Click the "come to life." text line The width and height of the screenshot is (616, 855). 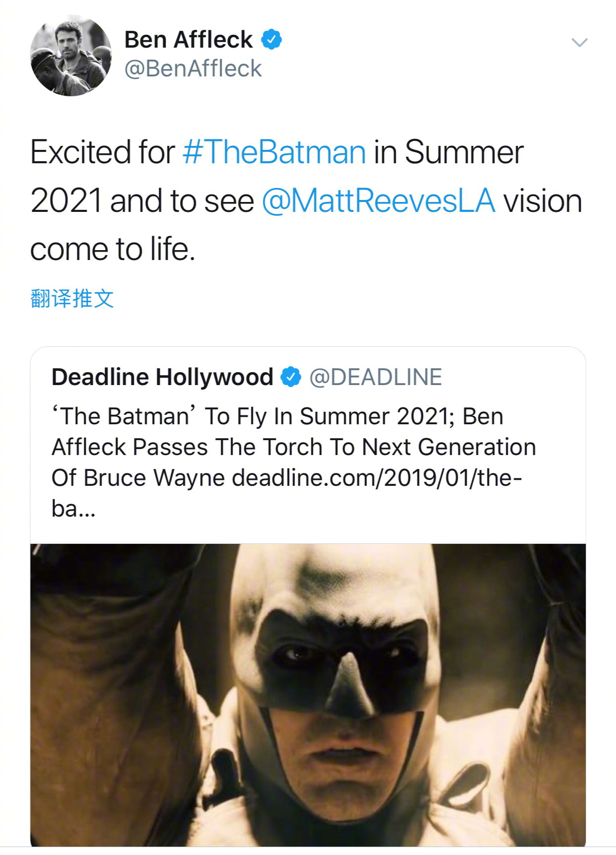(113, 249)
